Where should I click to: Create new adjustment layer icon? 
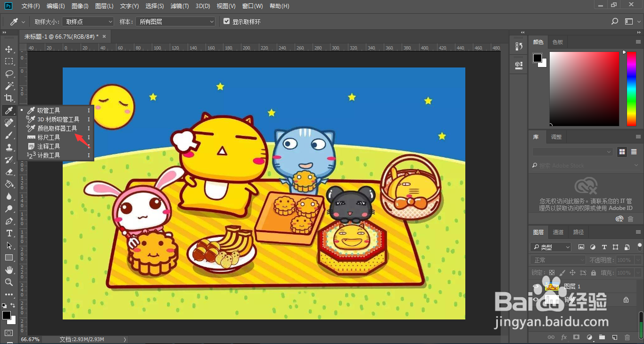[589, 337]
